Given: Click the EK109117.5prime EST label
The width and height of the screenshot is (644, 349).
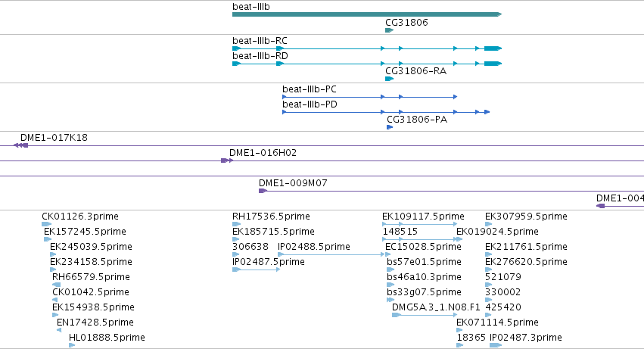Looking at the screenshot, I should 424,217.
